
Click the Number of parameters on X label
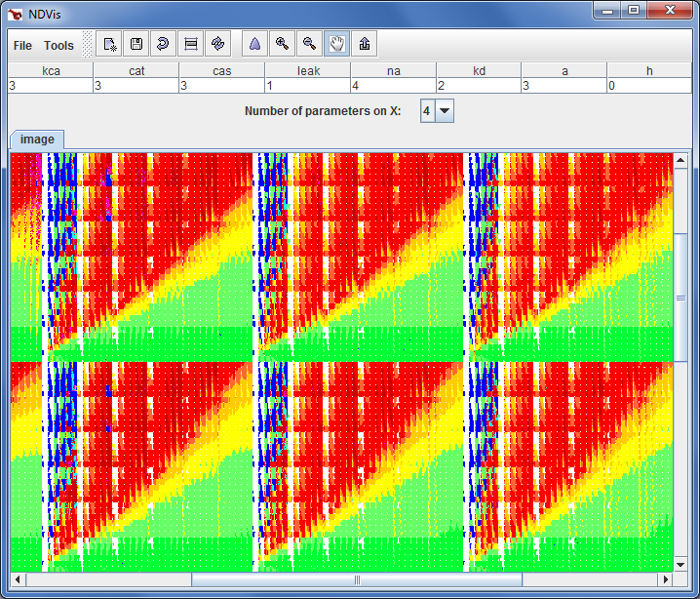click(x=323, y=111)
